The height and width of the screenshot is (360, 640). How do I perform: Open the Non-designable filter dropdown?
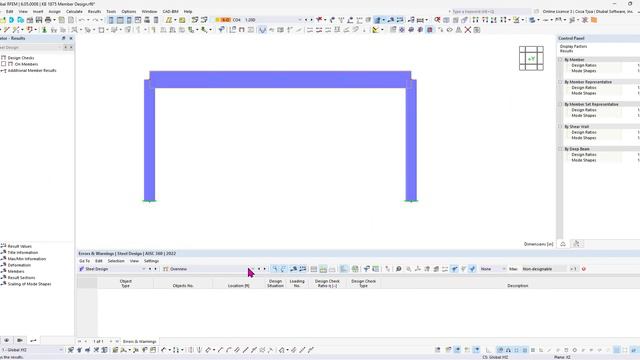(x=544, y=269)
